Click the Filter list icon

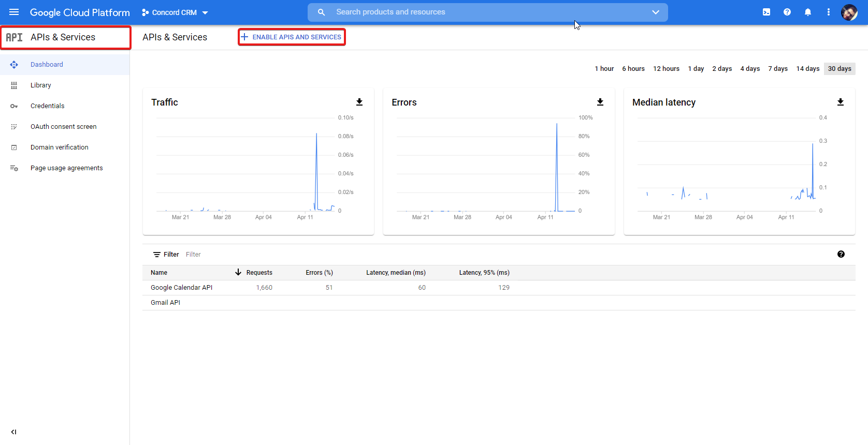157,255
